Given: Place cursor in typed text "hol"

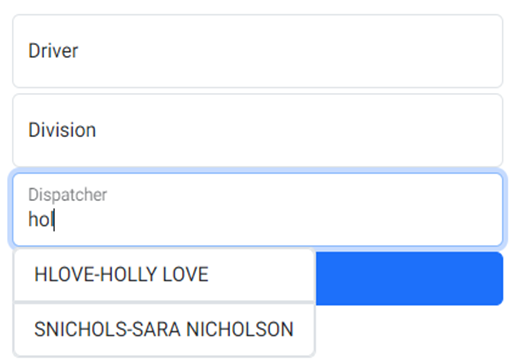Looking at the screenshot, I should (x=41, y=220).
